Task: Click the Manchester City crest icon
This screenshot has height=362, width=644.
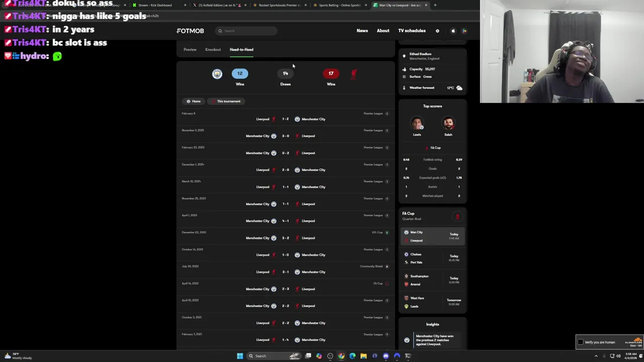Action: (217, 74)
